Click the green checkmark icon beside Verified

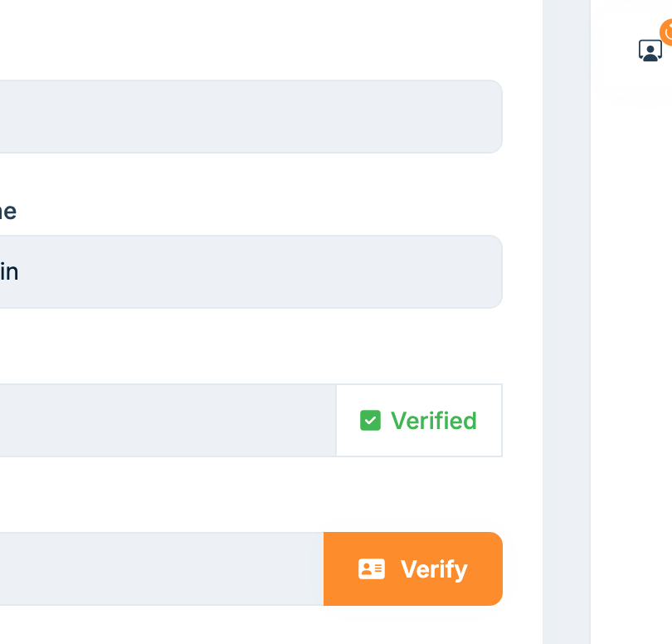click(x=370, y=421)
